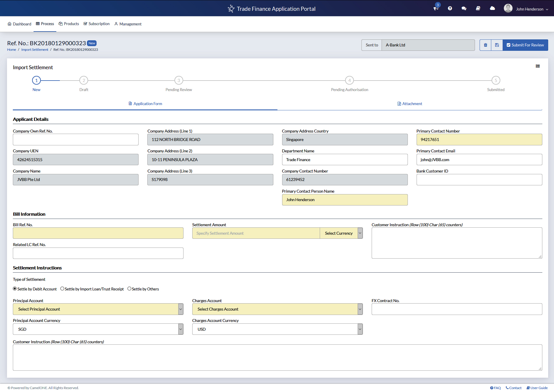The width and height of the screenshot is (554, 392).
Task: Open the book documentation icon
Action: tap(478, 8)
